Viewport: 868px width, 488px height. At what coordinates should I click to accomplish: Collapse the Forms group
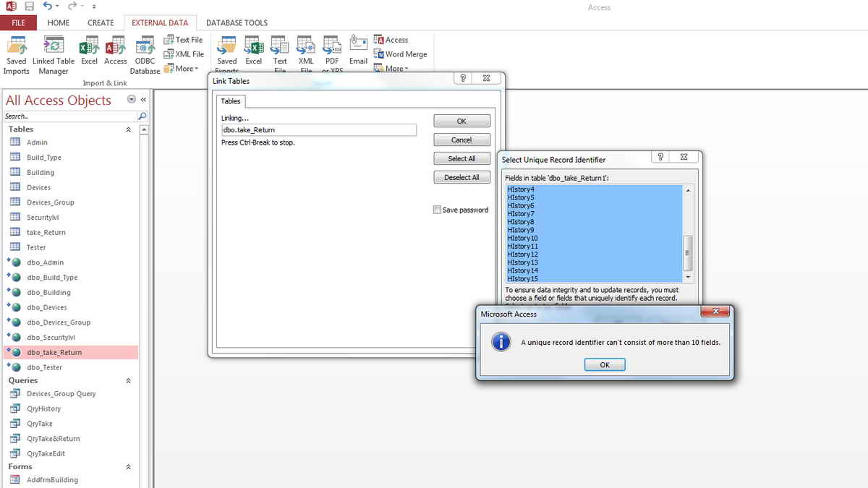tap(129, 467)
